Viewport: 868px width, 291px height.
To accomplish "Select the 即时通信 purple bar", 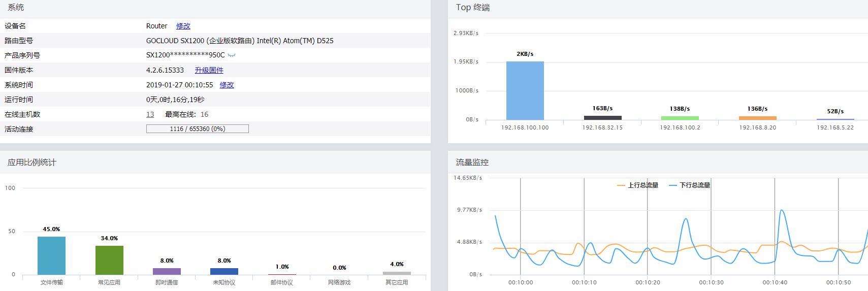I will coord(167,271).
